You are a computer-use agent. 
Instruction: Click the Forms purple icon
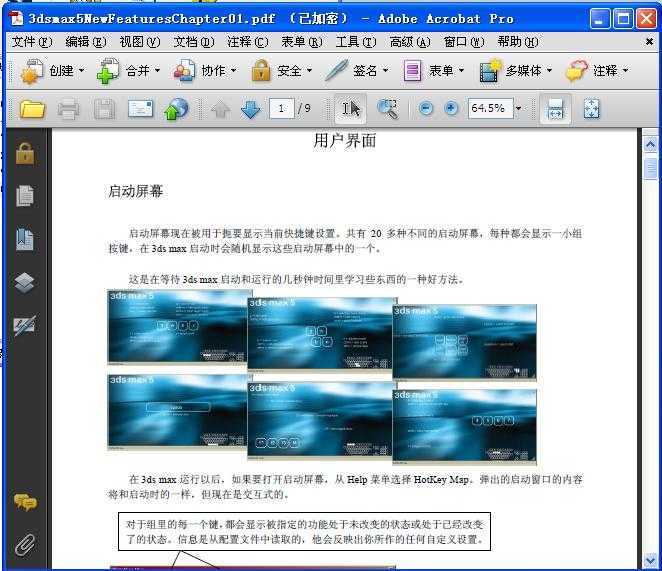[x=412, y=71]
